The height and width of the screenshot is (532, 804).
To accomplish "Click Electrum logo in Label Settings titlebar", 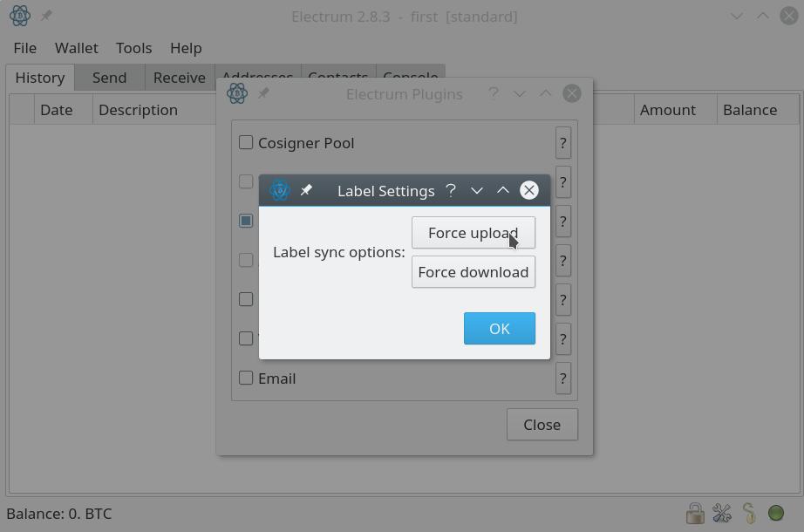I will coord(279,190).
